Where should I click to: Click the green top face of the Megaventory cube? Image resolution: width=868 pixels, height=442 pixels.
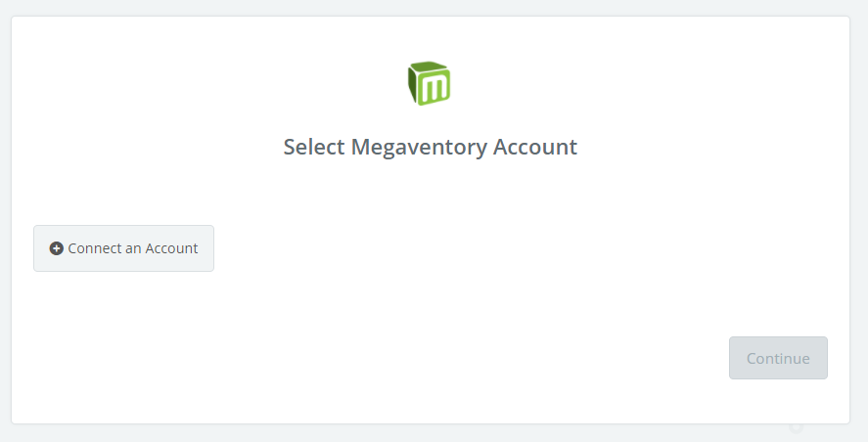430,66
